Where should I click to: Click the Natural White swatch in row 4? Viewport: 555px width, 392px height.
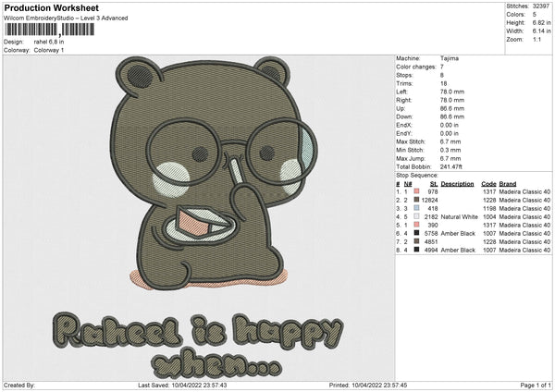point(416,216)
